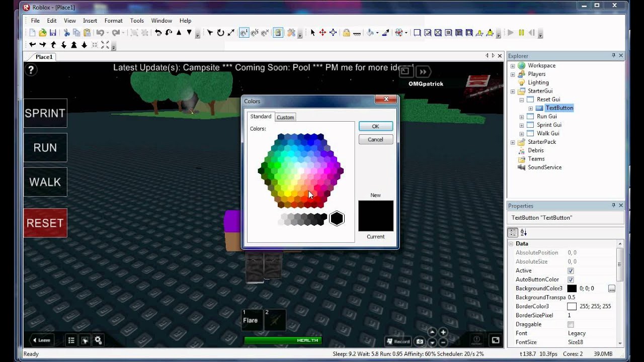
Task: Click the alphabetical sort icon in Properties
Action: (524, 232)
